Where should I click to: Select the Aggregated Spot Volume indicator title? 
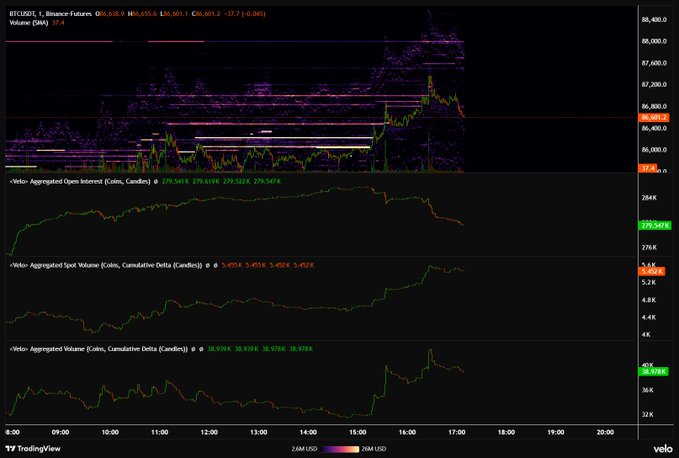(x=106, y=265)
